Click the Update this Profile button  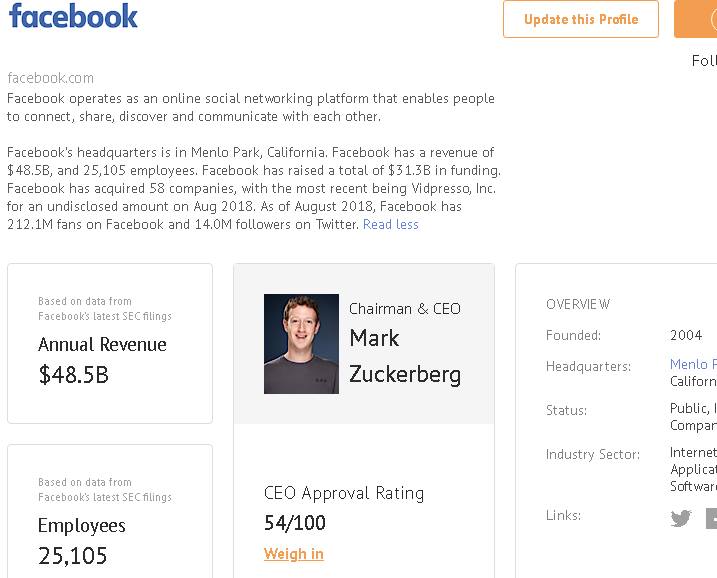(580, 19)
